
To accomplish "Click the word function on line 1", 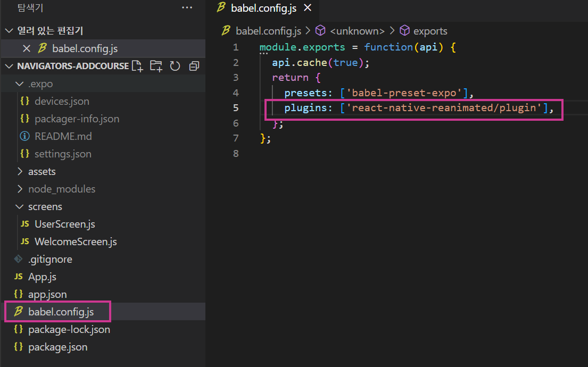I will (388, 47).
